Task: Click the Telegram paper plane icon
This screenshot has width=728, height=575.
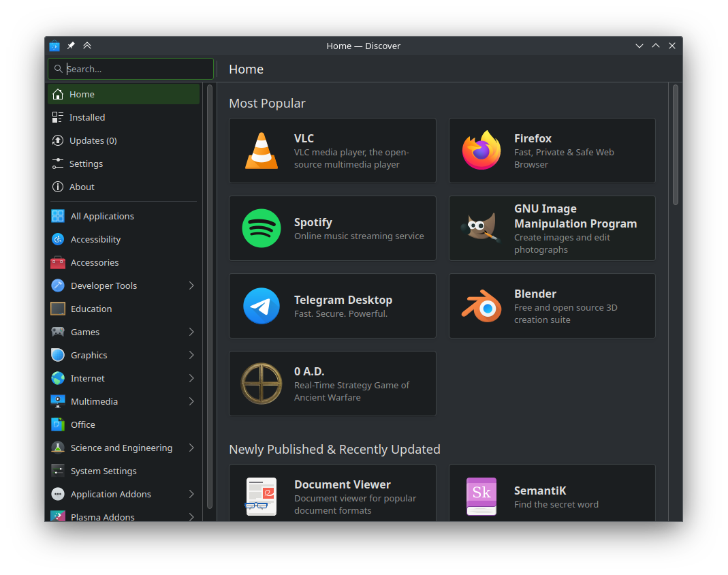Action: coord(262,306)
